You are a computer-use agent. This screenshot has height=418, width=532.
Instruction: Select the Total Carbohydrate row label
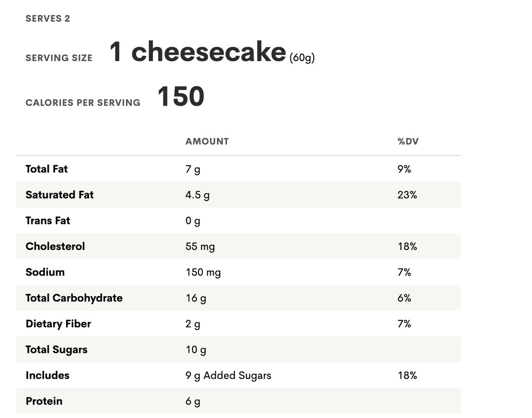[x=74, y=298]
